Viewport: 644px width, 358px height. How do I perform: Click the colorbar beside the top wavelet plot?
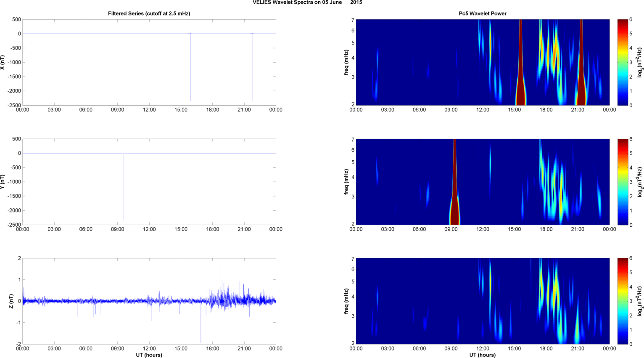[623, 62]
